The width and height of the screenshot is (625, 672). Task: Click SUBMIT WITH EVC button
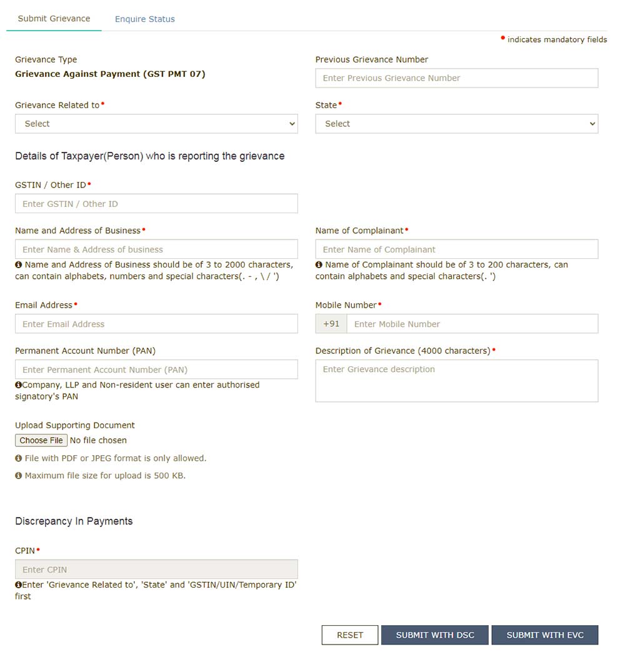(x=545, y=635)
